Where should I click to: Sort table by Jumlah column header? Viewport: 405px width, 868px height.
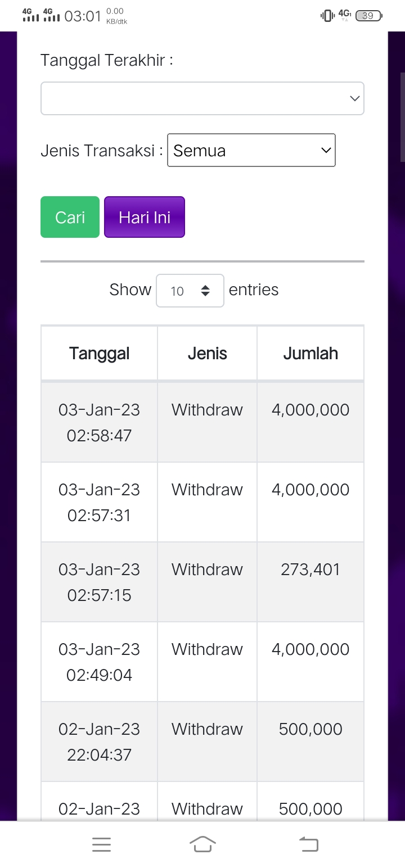(x=310, y=354)
